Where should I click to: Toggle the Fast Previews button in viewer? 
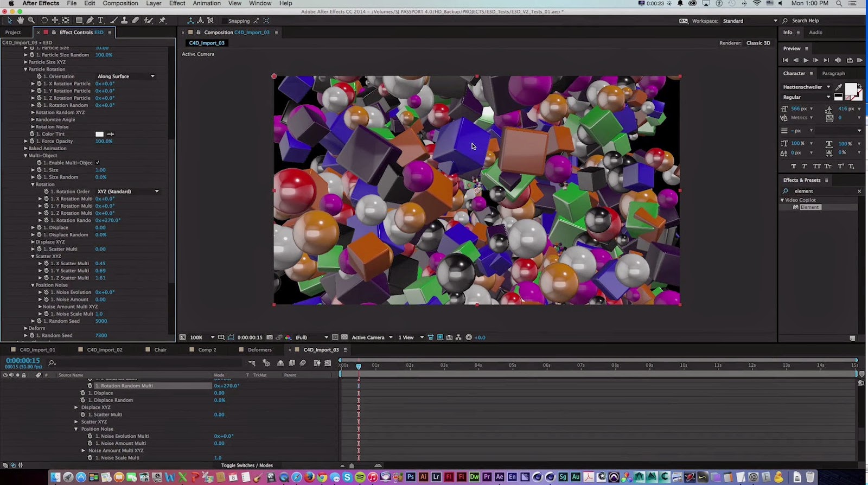tap(440, 337)
